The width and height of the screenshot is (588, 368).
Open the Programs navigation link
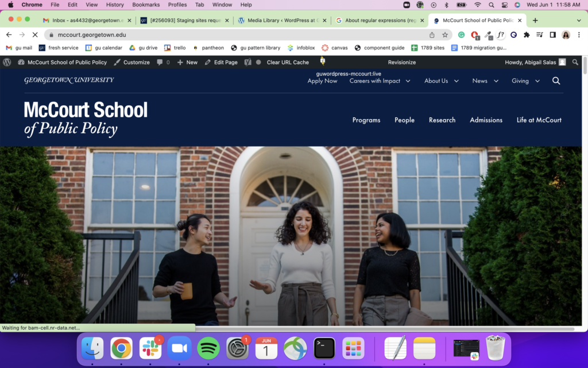(366, 120)
